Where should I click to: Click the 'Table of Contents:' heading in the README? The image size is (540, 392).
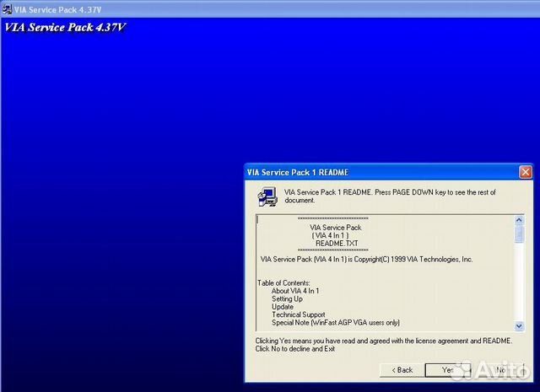283,282
